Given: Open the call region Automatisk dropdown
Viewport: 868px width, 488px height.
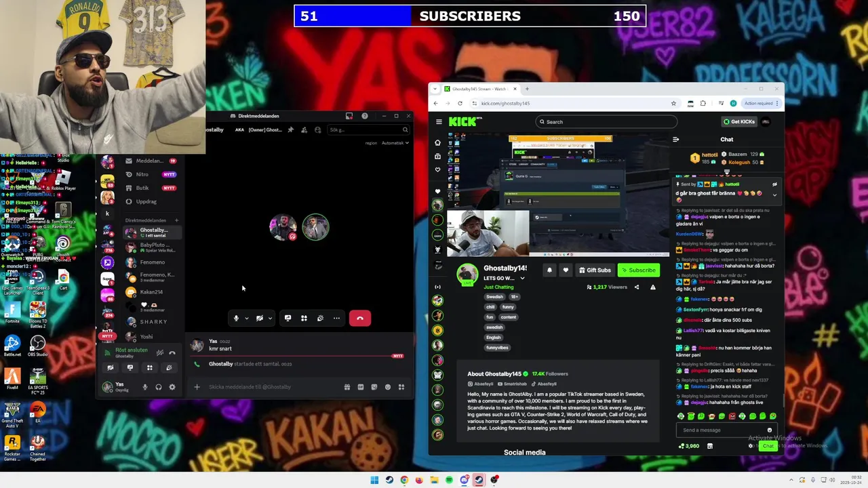Looking at the screenshot, I should [395, 143].
